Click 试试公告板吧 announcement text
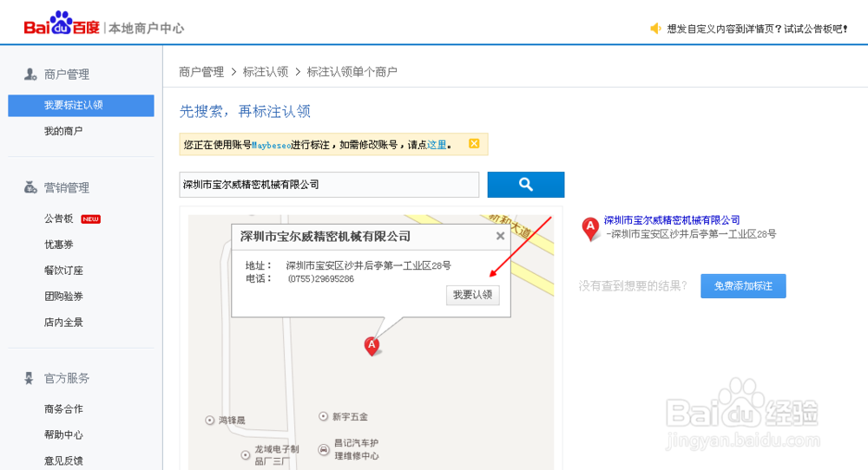Viewport: 868px width, 470px height. (x=815, y=29)
